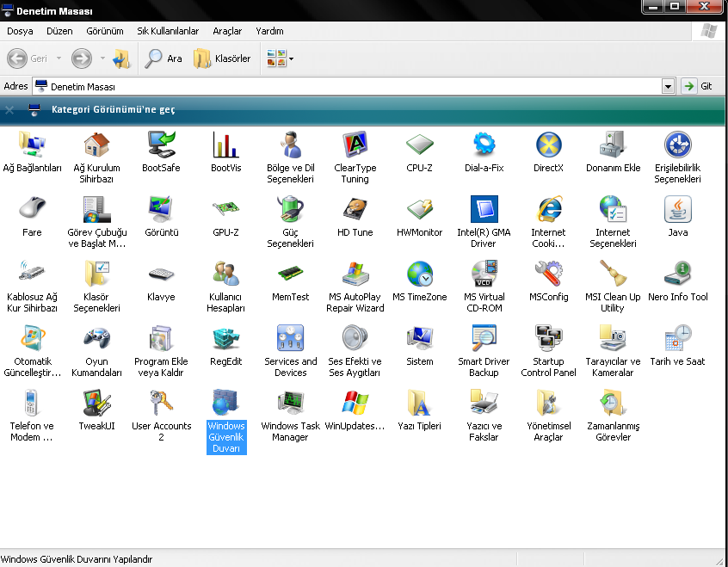
Task: Expand the Geri back history arrow
Action: [59, 59]
